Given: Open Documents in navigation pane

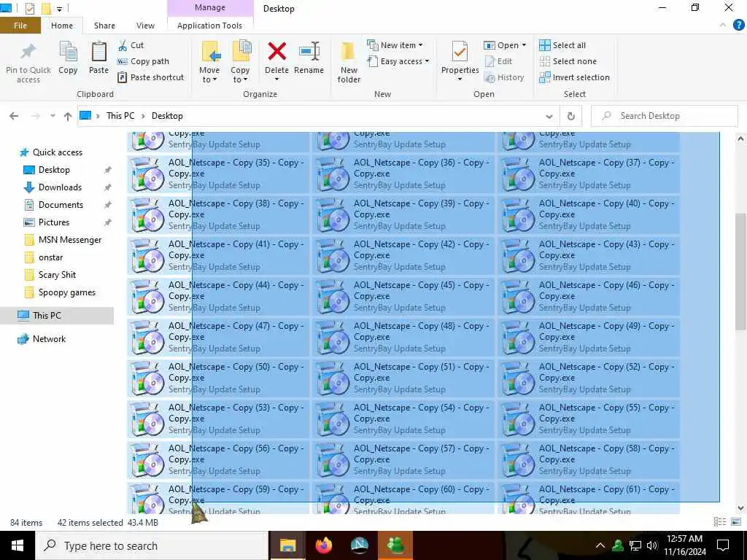Looking at the screenshot, I should point(61,205).
